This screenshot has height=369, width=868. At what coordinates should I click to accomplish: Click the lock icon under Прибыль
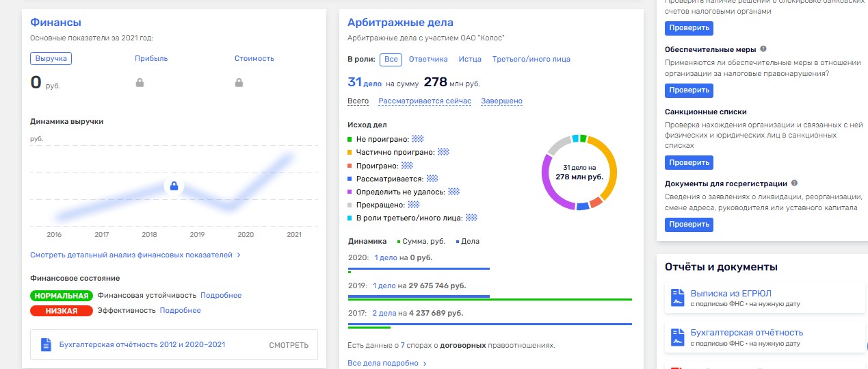coord(140,83)
